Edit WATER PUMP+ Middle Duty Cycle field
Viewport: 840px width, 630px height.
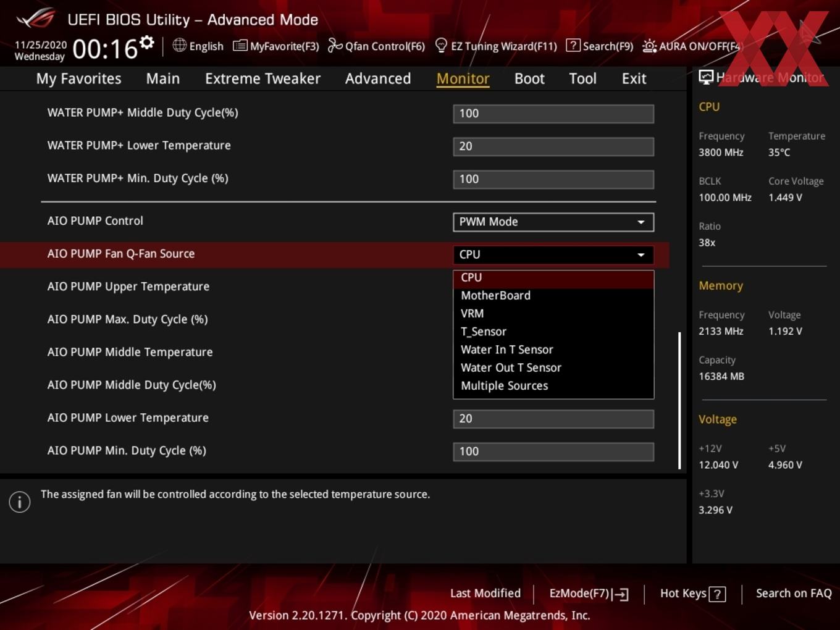click(553, 114)
